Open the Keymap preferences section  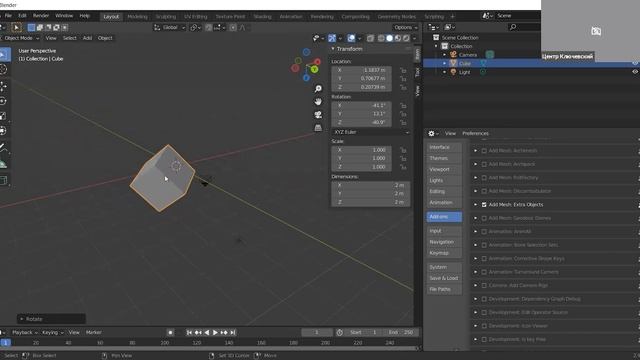click(444, 253)
